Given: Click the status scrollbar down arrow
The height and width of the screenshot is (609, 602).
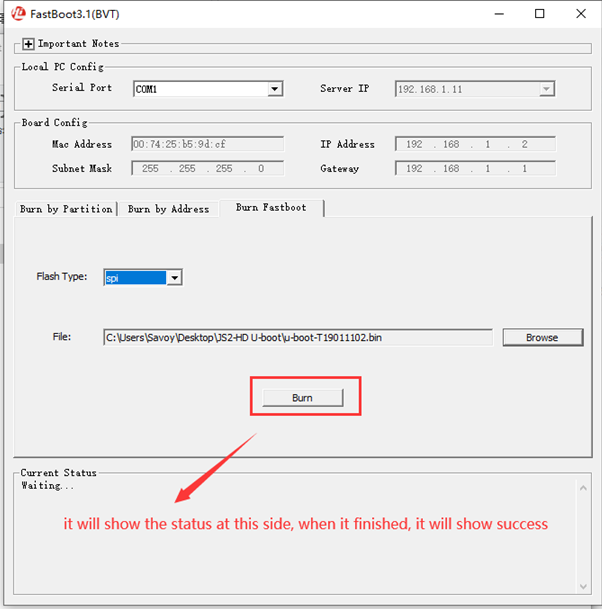Looking at the screenshot, I should click(x=583, y=586).
